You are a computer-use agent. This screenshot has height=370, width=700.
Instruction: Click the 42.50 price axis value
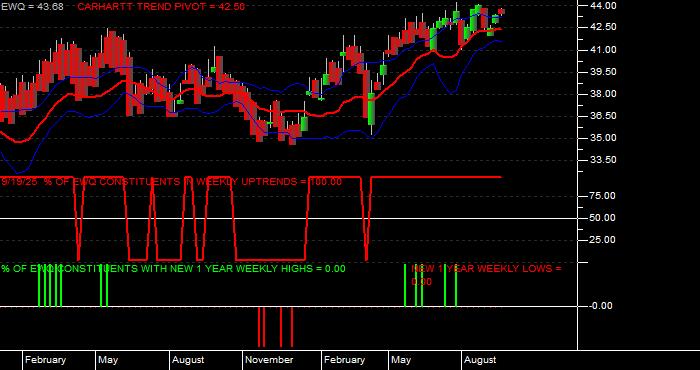click(604, 27)
